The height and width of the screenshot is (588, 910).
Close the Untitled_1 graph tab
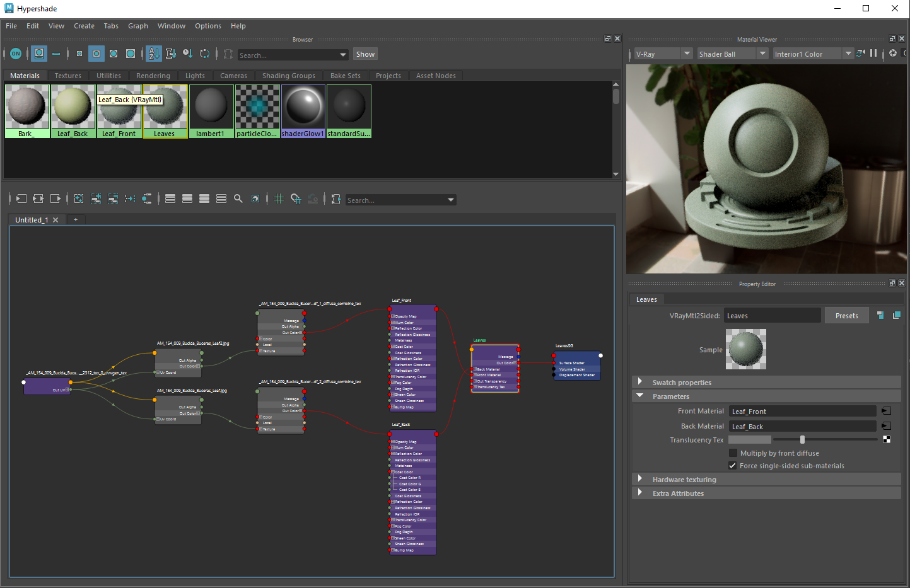[x=55, y=220]
